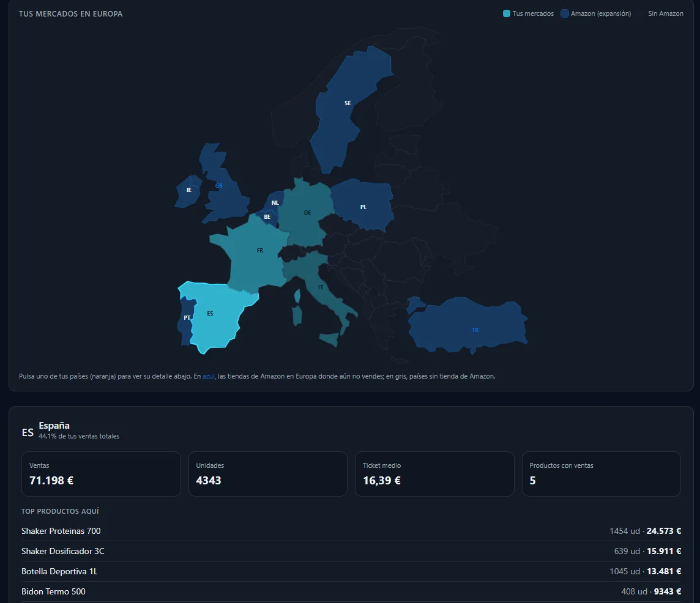Select the Bidon Termo 500 row
The height and width of the screenshot is (603, 700).
[x=351, y=591]
